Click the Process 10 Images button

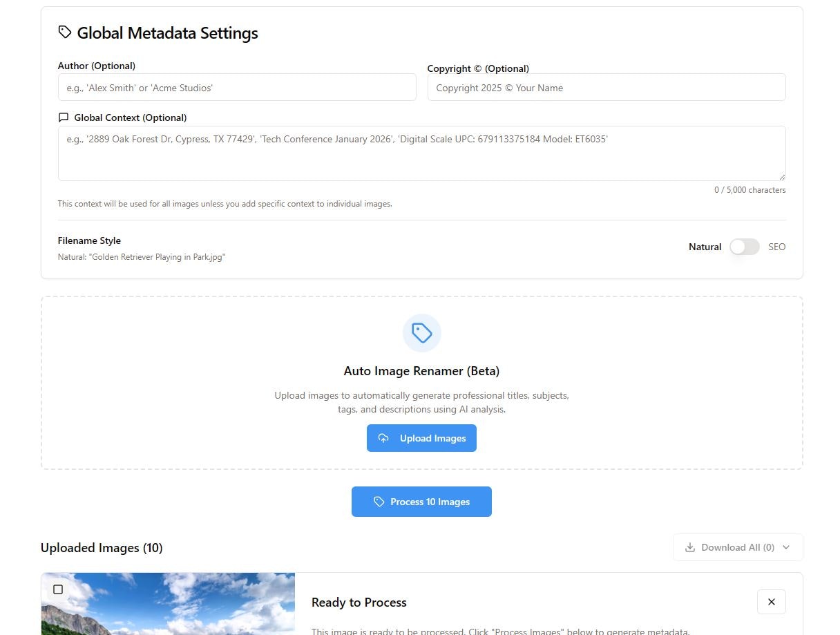coord(421,502)
